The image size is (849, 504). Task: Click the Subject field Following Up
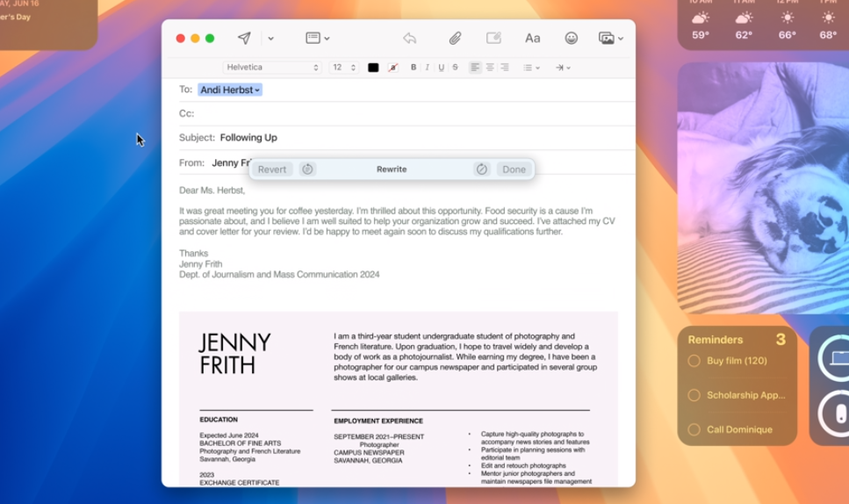[x=248, y=138]
